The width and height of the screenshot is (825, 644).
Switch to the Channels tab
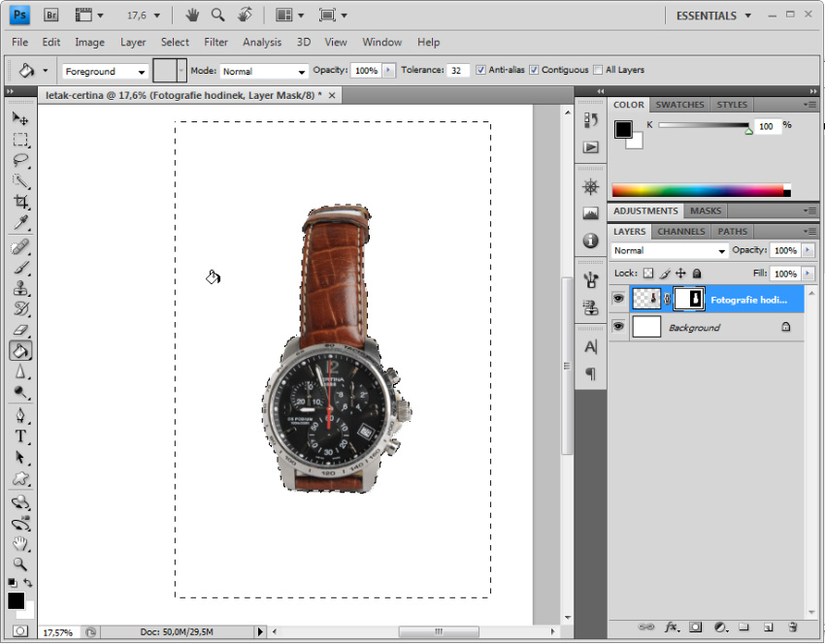click(x=680, y=232)
